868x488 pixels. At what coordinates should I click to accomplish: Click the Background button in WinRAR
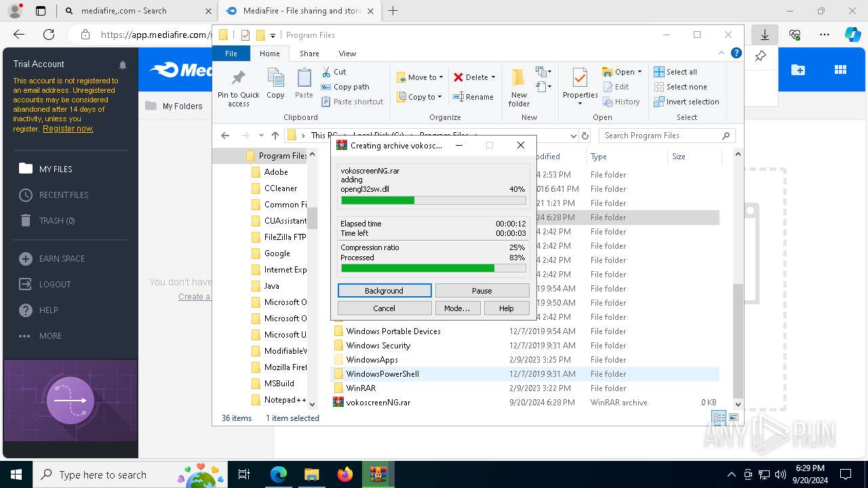(384, 290)
